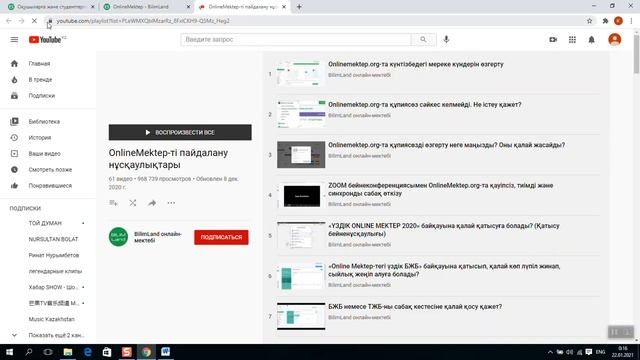Stop loading the page in Chrome

34,21
